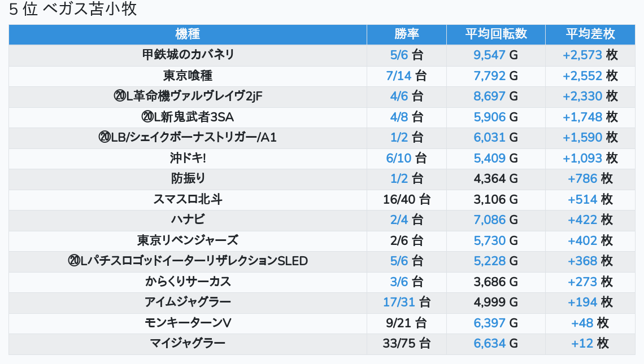644x364 pixels.
Task: Click the 平均回転数 column header
Action: tap(496, 34)
